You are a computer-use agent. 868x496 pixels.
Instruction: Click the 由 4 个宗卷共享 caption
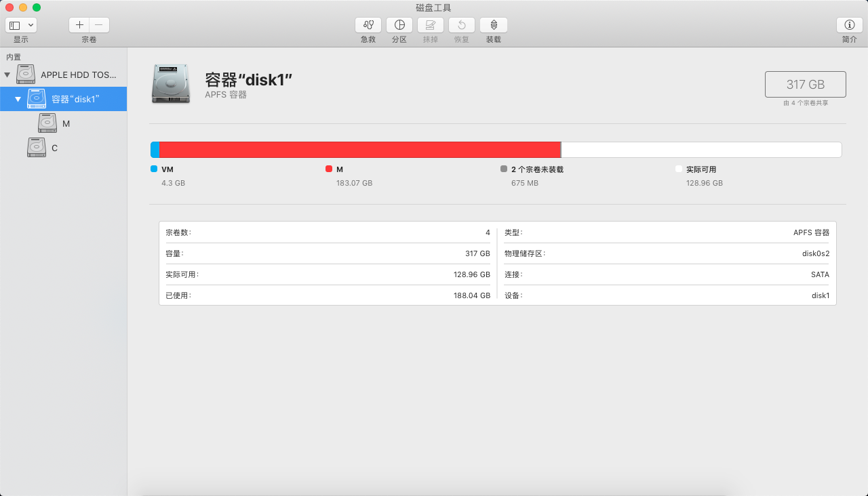tap(806, 103)
